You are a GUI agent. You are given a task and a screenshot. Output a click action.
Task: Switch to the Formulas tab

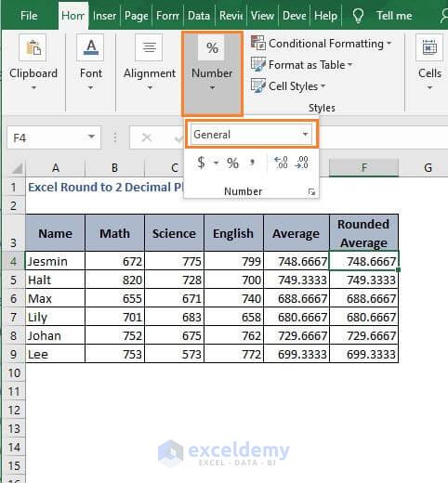(x=167, y=16)
